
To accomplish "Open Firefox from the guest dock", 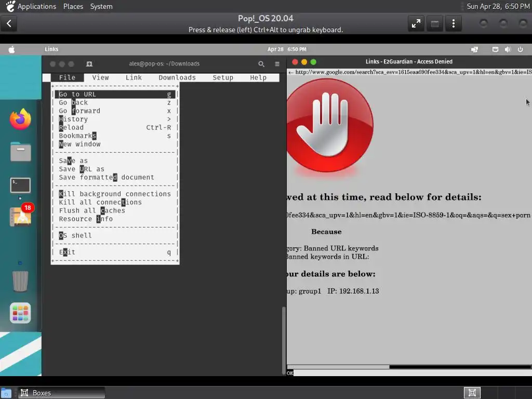I will tap(20, 119).
